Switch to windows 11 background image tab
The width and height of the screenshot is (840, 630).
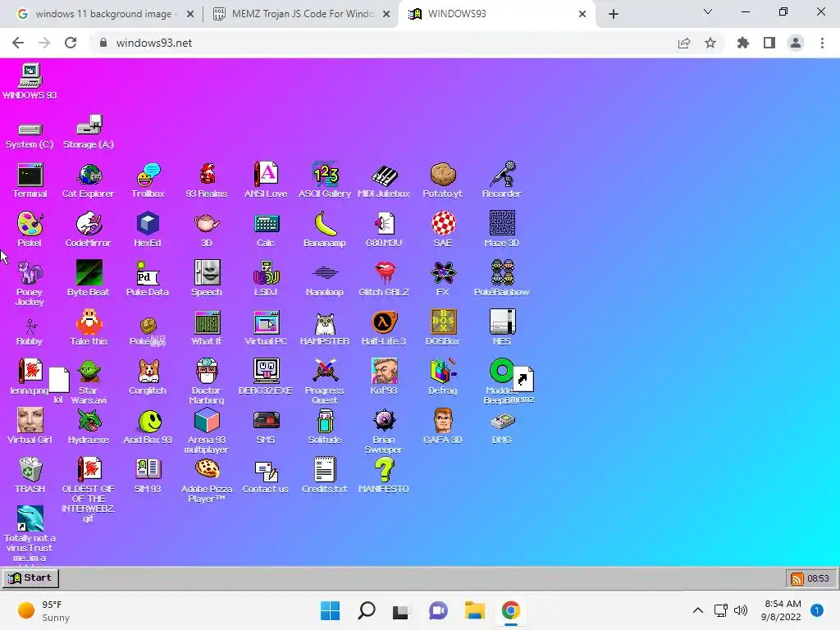coord(104,14)
